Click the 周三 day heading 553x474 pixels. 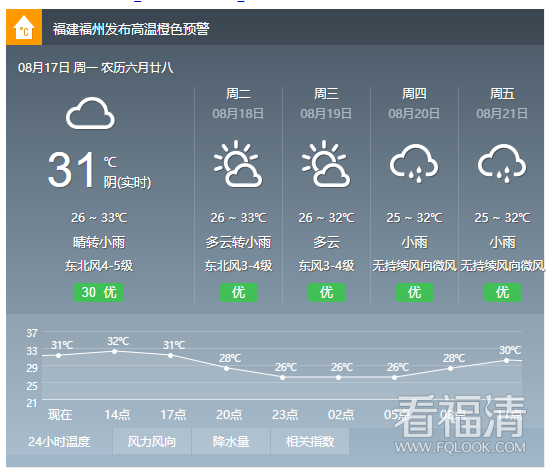[x=327, y=94]
